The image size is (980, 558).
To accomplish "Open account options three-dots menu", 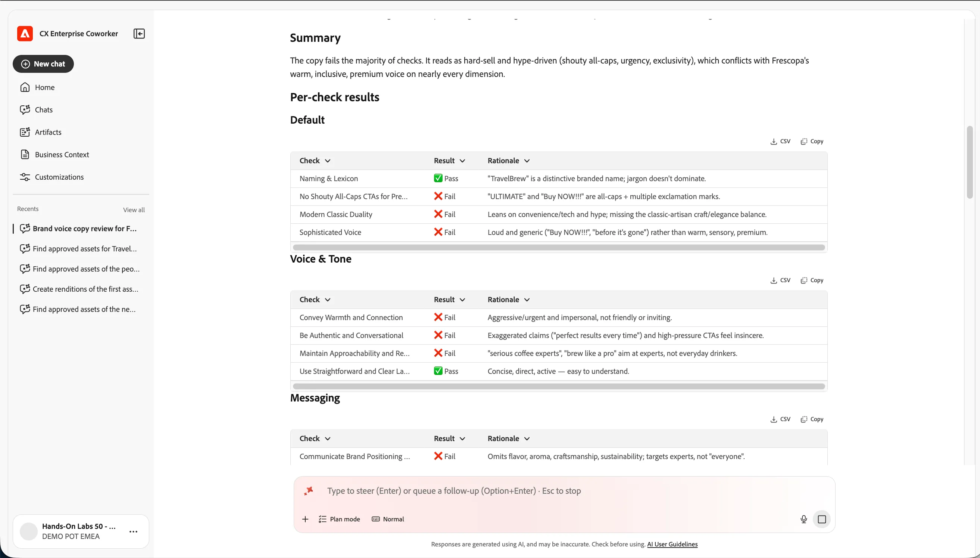I will click(x=133, y=531).
